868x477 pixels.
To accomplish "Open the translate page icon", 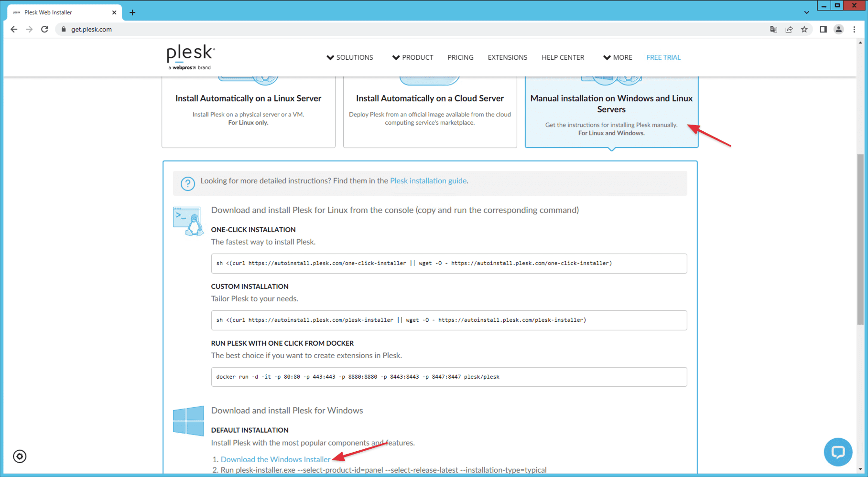I will pos(773,30).
